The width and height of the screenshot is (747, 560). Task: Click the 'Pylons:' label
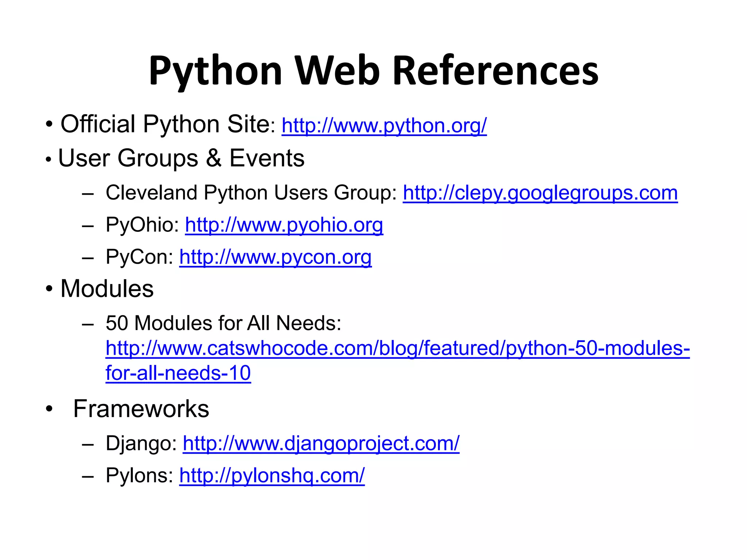point(139,476)
